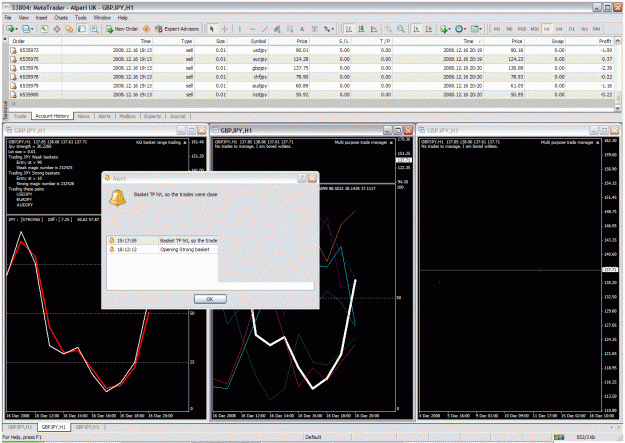625x443 pixels.
Task: Click the connection status bars icon
Action: click(558, 437)
